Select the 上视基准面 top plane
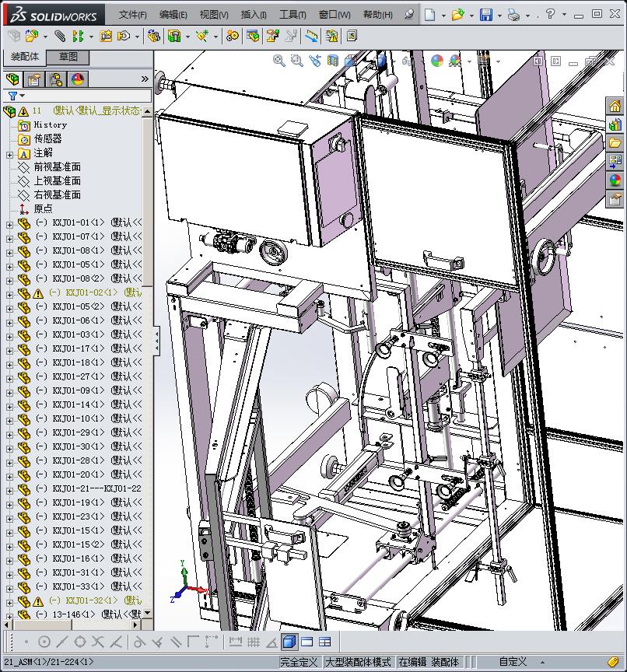 click(x=58, y=181)
